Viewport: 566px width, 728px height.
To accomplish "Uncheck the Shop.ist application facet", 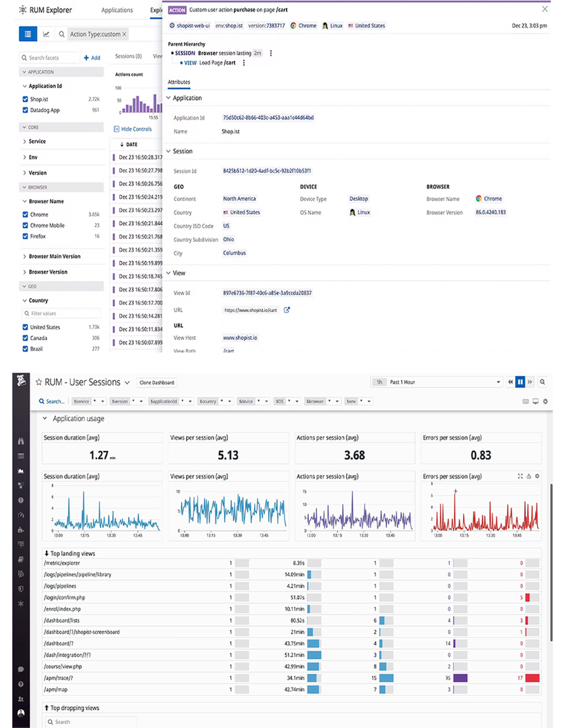I will click(x=25, y=99).
